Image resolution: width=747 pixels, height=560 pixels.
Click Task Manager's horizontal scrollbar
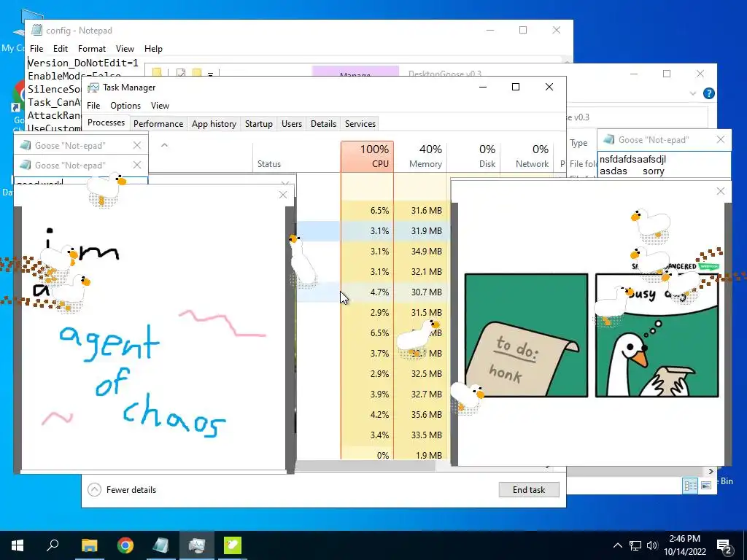[x=366, y=466]
